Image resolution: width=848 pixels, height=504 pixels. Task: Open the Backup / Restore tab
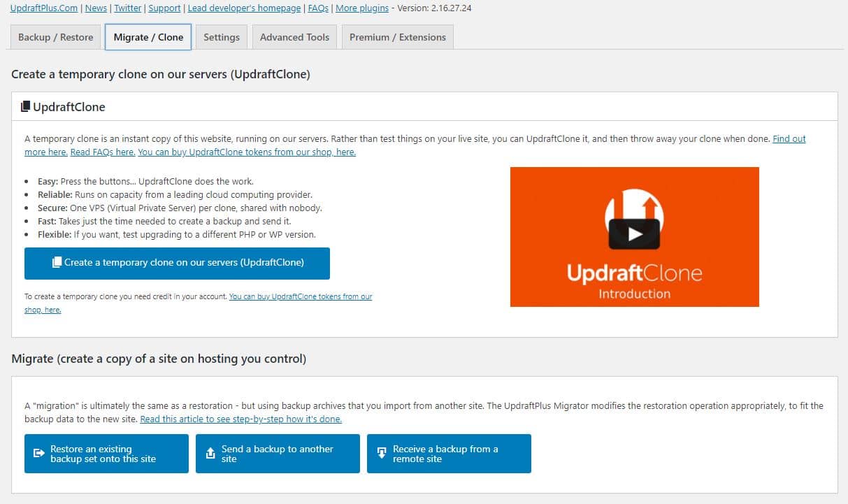point(56,37)
